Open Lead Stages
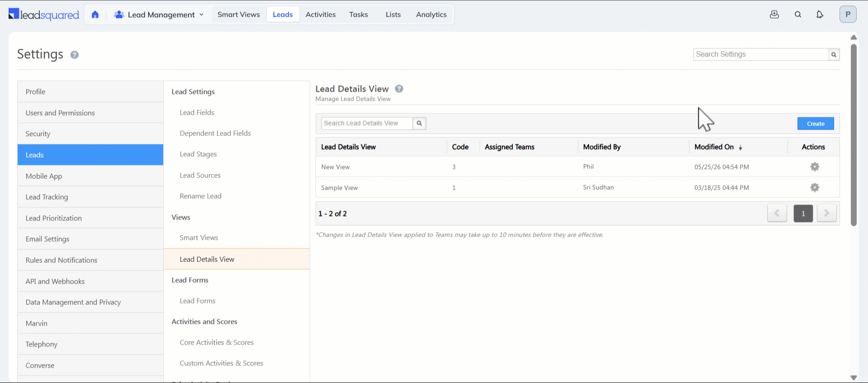The height and width of the screenshot is (383, 868). [x=198, y=154]
